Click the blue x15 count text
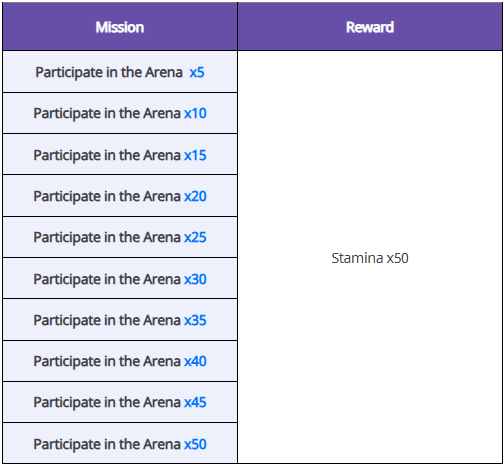The height and width of the screenshot is (466, 504). [195, 155]
